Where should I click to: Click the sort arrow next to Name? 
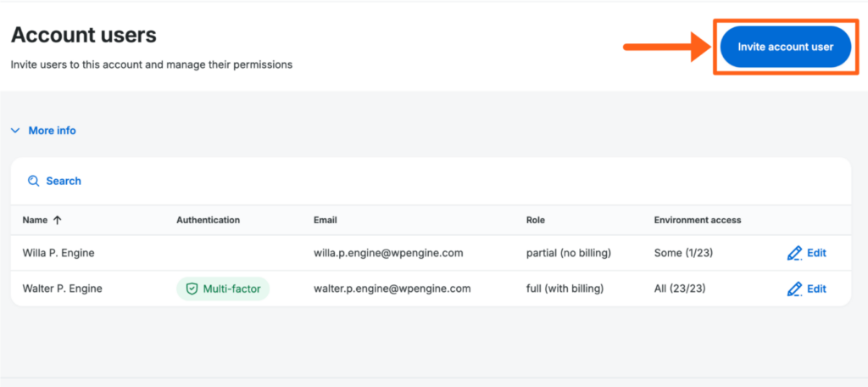pyautogui.click(x=57, y=220)
